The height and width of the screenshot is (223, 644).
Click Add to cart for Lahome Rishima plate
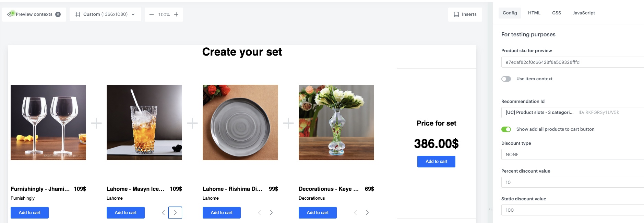222,212
